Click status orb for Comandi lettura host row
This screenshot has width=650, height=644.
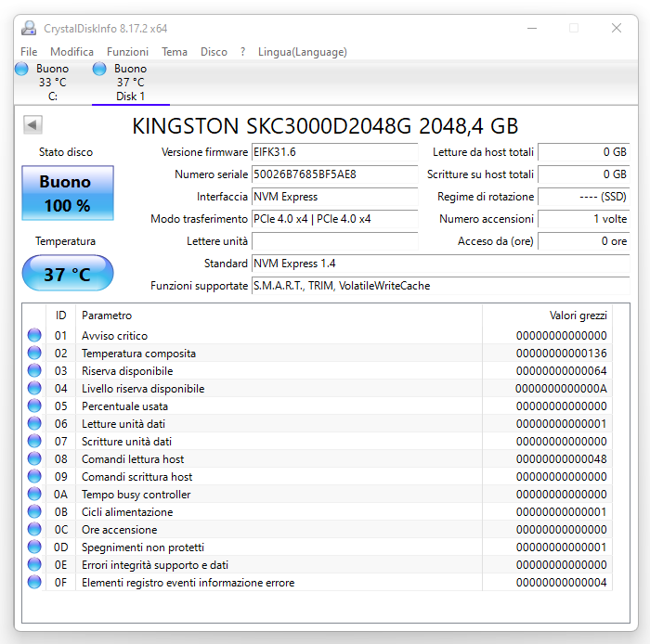click(x=34, y=458)
